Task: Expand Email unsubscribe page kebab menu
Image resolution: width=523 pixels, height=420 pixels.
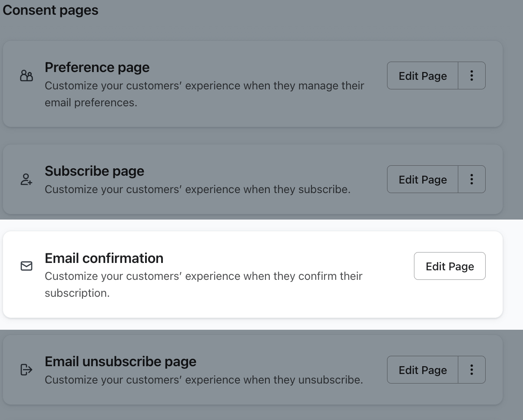Action: point(471,370)
